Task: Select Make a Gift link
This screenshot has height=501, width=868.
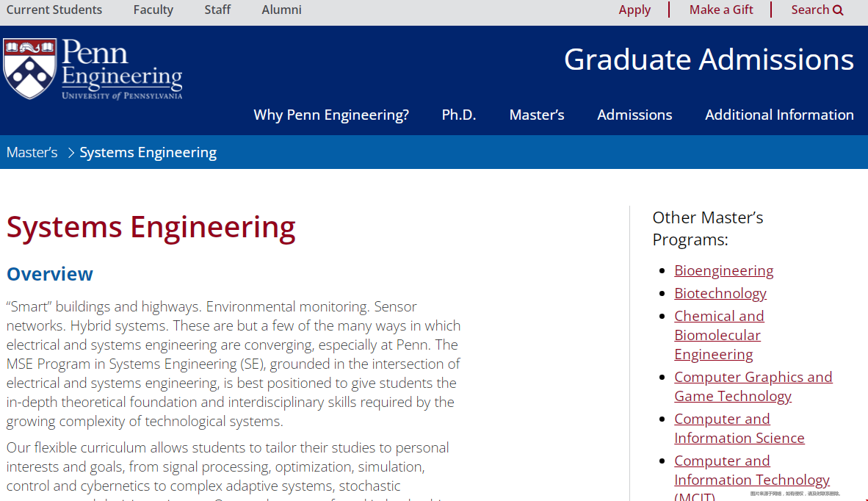Action: point(720,10)
